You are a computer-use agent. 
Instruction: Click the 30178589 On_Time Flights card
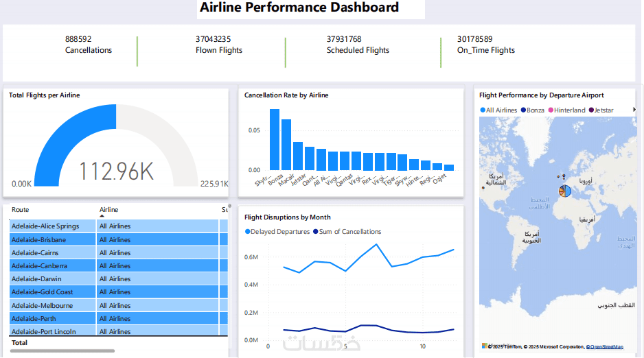click(x=486, y=45)
